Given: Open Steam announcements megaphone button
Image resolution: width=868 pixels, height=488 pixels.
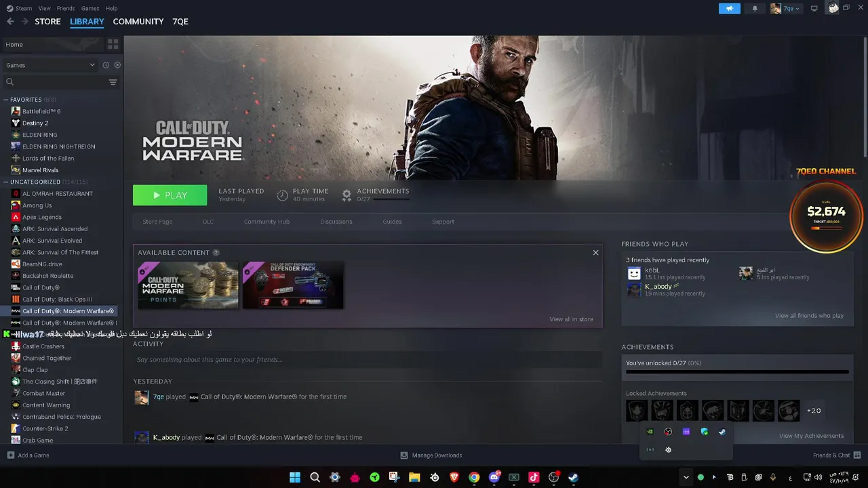Looking at the screenshot, I should coord(730,8).
